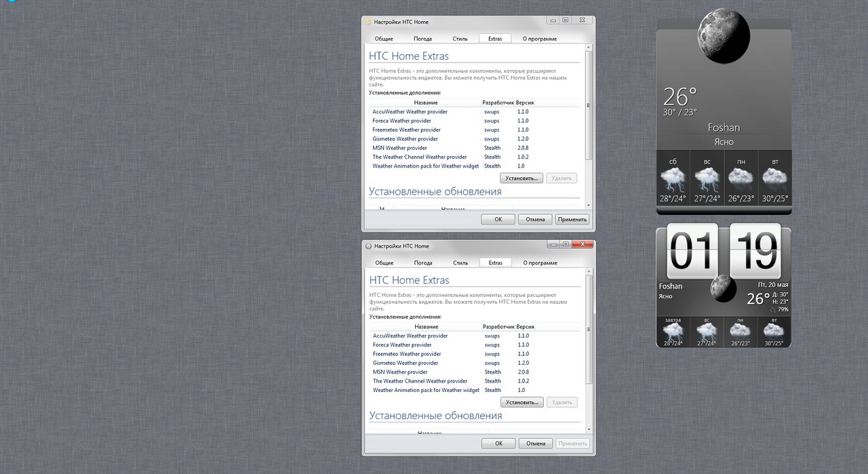Select AccuWeather Weather provider in the upper window
868x474 pixels.
tap(475, 112)
